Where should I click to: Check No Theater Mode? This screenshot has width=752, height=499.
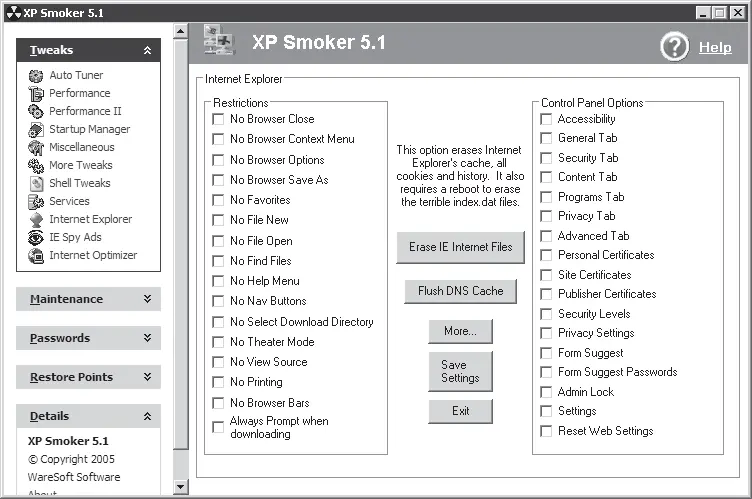click(218, 342)
